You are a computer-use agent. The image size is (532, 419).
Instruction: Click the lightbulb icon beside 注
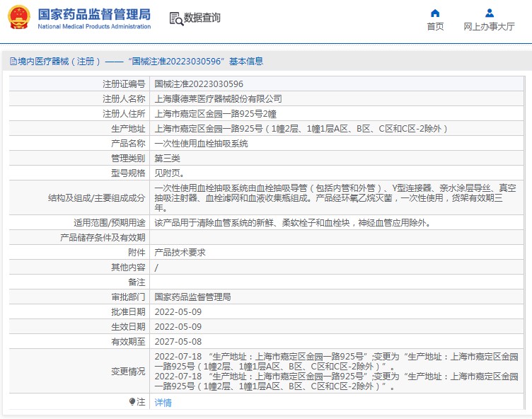point(132,402)
